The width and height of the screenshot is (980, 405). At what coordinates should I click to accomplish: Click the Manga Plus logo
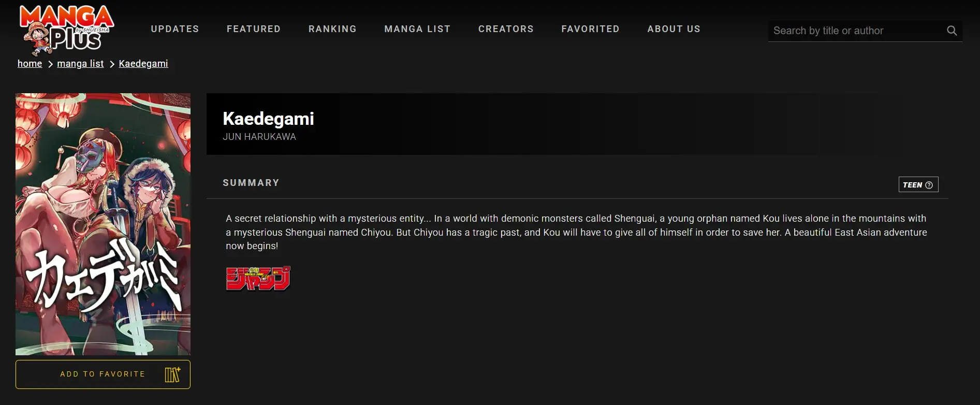point(67,30)
